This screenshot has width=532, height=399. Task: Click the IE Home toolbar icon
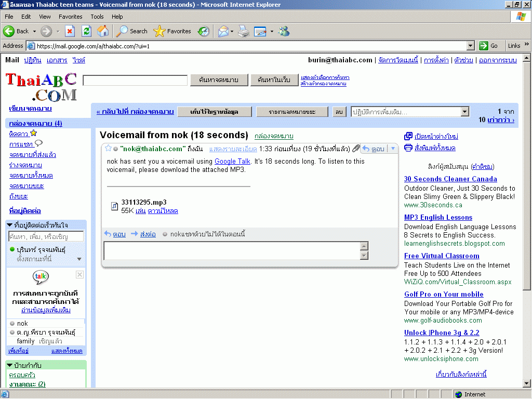pos(103,31)
